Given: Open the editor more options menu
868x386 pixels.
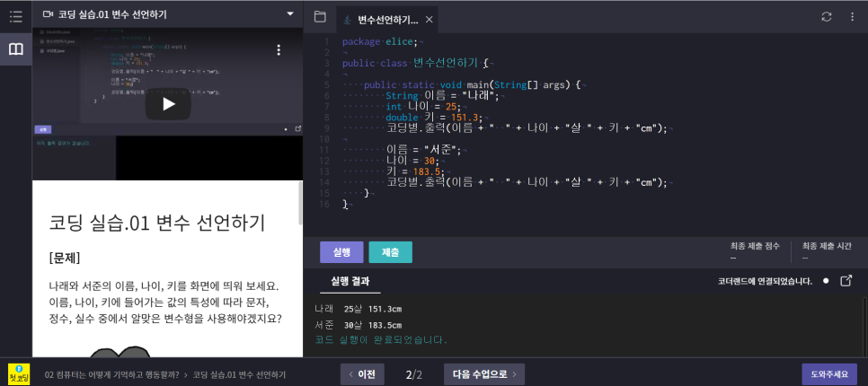Looking at the screenshot, I should tap(852, 16).
